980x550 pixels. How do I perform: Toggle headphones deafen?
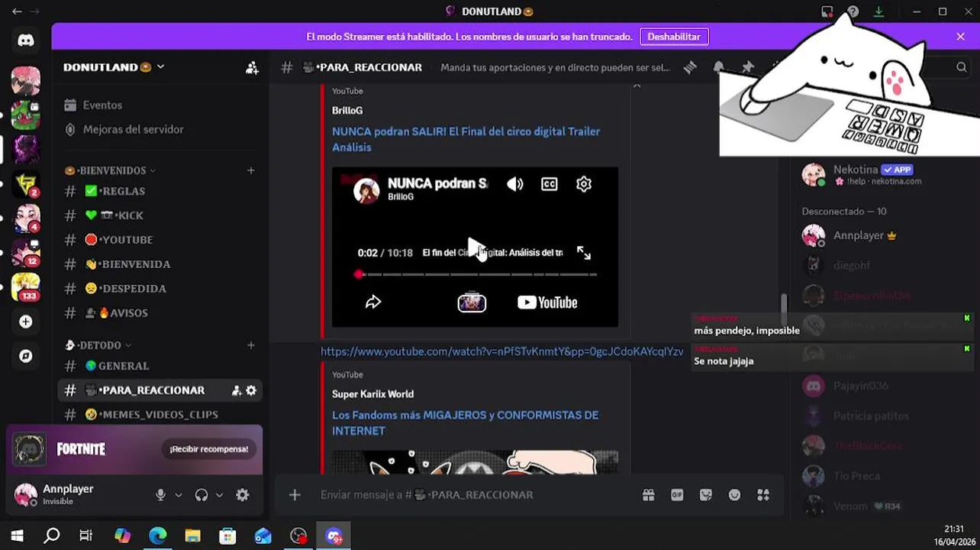pos(201,495)
